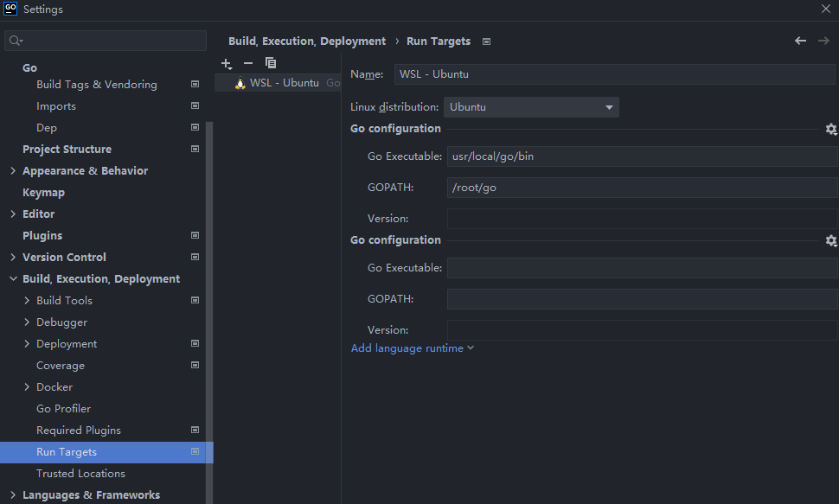Expand the Deployment node

27,344
